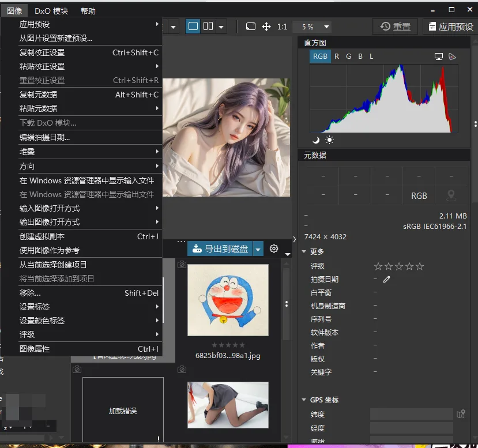Click camera icon above Doraemon thumbnail
The image size is (478, 448).
pyautogui.click(x=182, y=264)
